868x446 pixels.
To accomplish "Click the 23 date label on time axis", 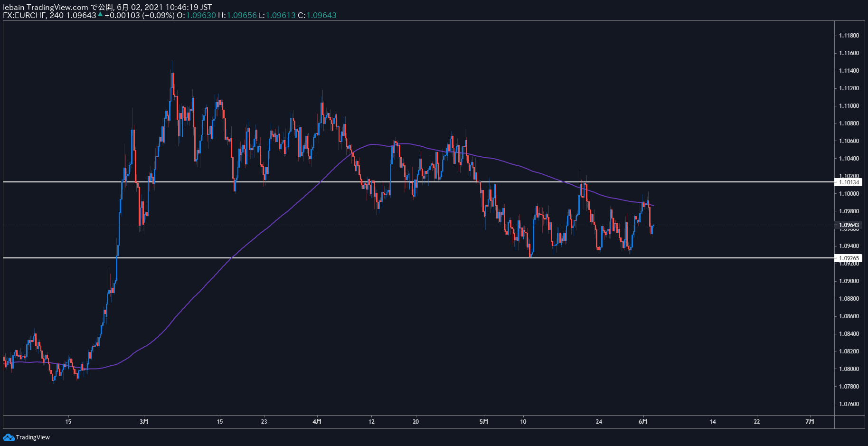I will [264, 422].
